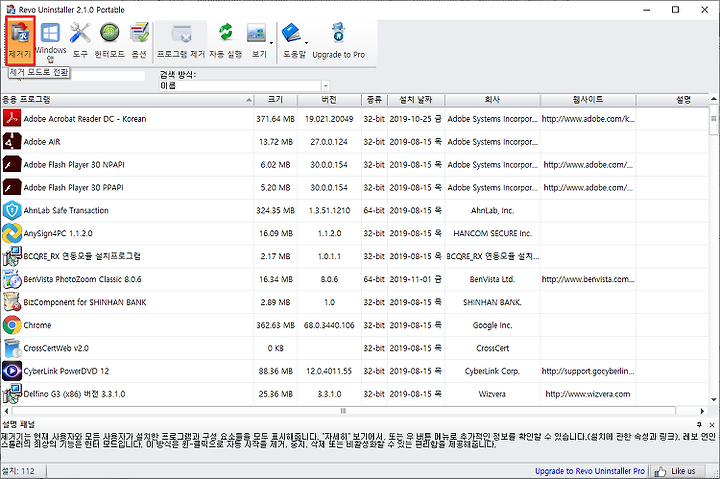The width and height of the screenshot is (720, 479).
Task: Expand the Help (도움말) dropdown arrow
Action: 306,43
